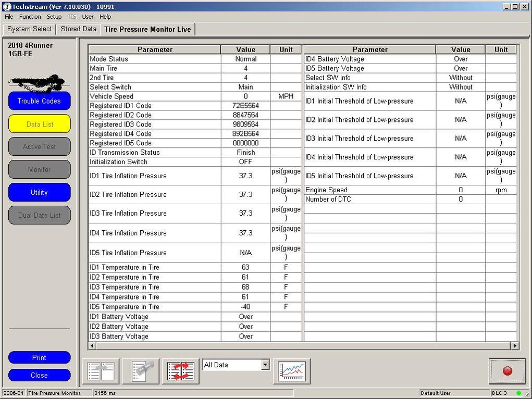Select the Initialization Switch row
Image resolution: width=532 pixels, height=399 pixels.
tap(195, 162)
